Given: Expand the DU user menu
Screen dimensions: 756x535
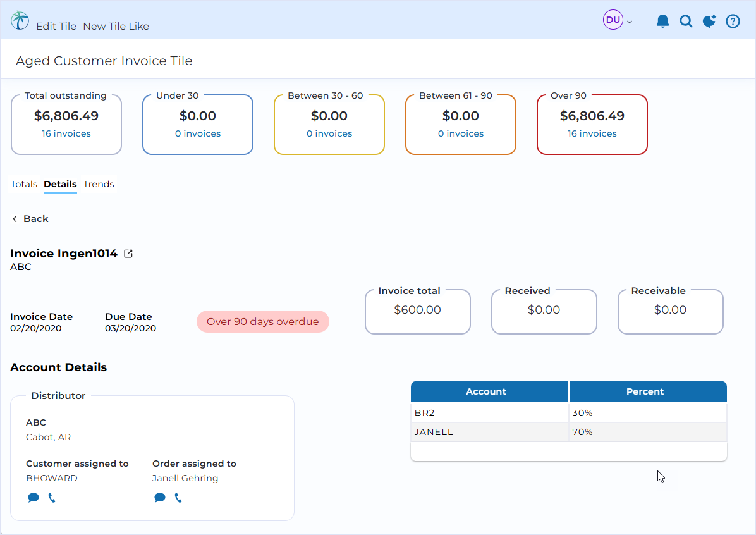Looking at the screenshot, I should (x=618, y=20).
